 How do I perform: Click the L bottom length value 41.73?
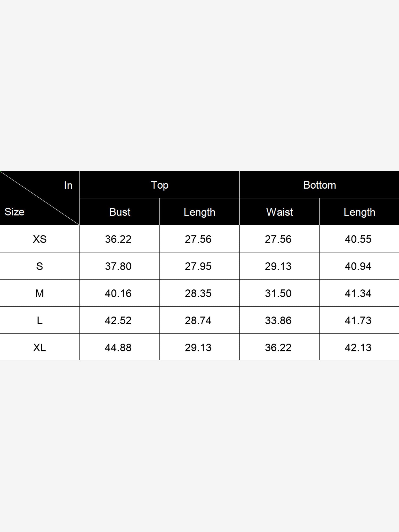(x=358, y=321)
